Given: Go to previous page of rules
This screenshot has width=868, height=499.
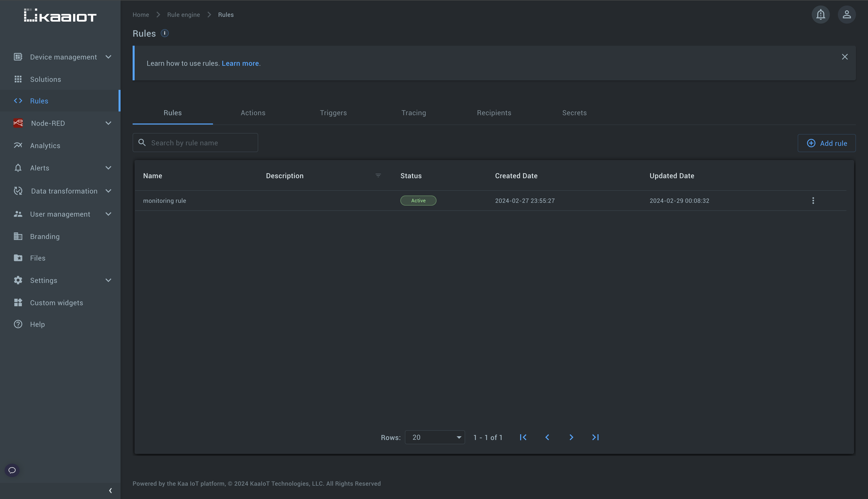Looking at the screenshot, I should (547, 437).
